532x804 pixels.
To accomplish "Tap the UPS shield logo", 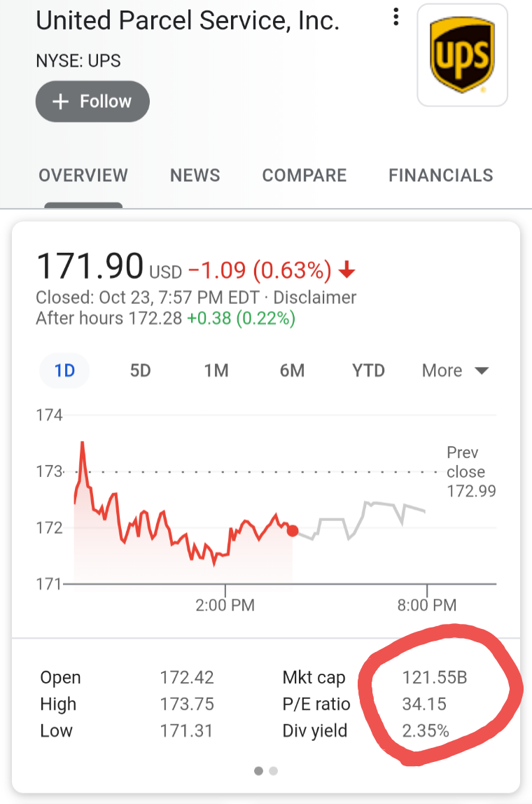I will (462, 55).
